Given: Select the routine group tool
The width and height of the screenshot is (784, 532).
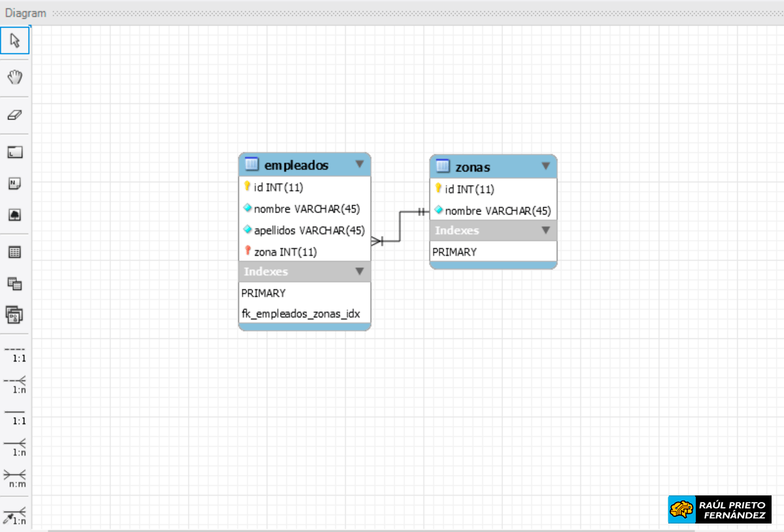Looking at the screenshot, I should pos(15,315).
